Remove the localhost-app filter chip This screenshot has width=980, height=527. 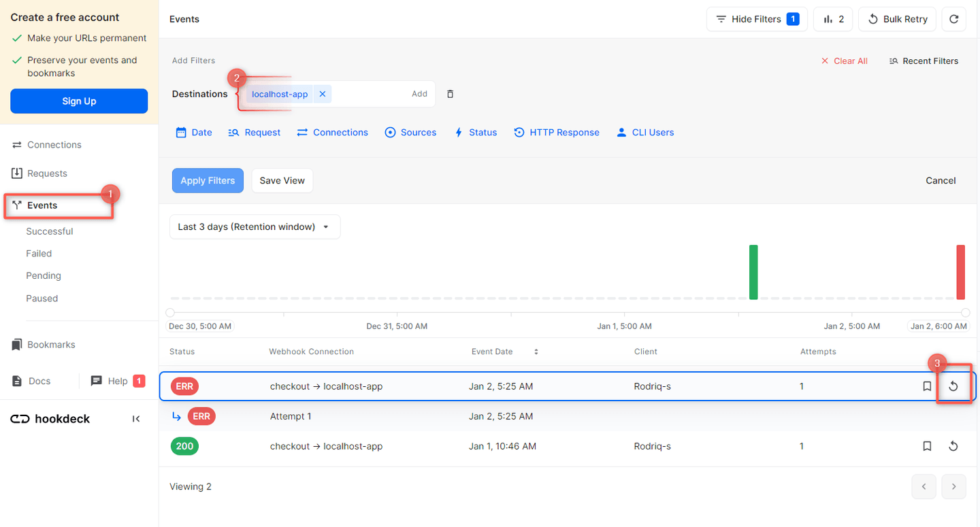322,94
